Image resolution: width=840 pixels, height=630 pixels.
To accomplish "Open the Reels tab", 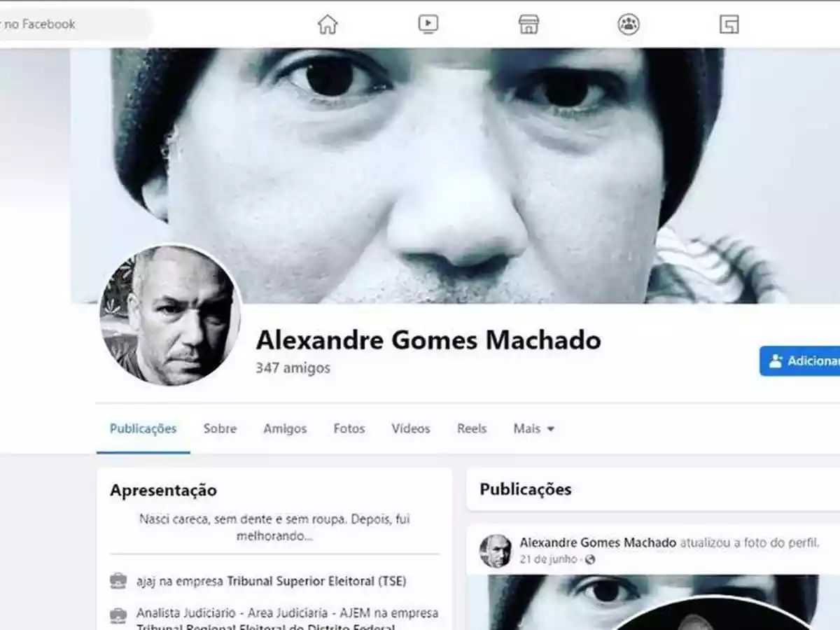I will [472, 428].
